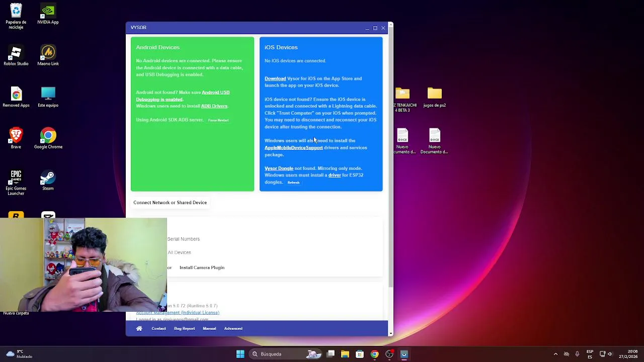Open Vysor Dongle link

tap(279, 168)
